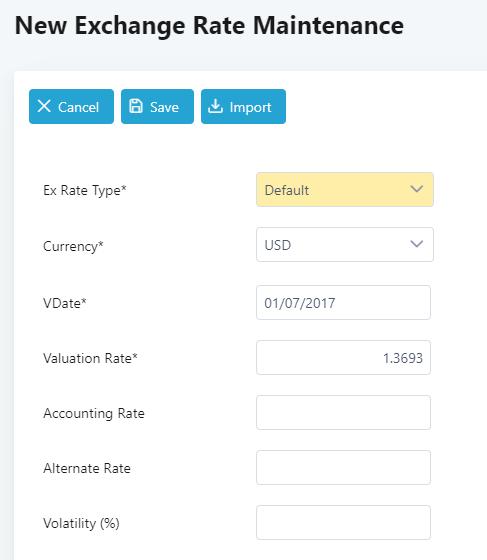Open the Currency dropdown showing USD

(345, 245)
